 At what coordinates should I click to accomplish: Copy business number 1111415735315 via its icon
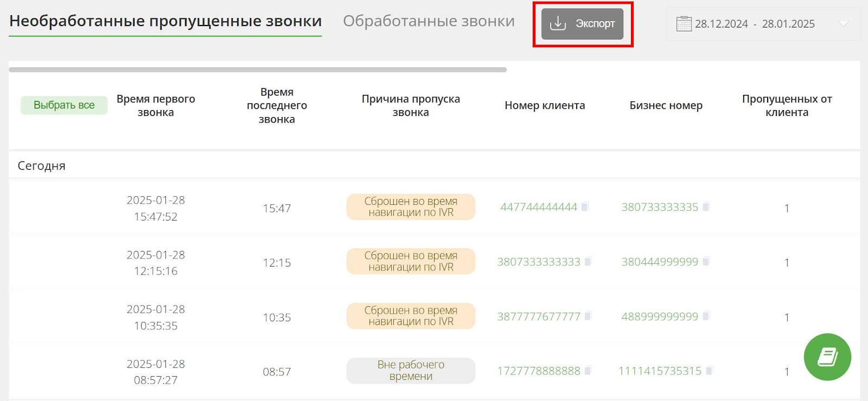[709, 371]
